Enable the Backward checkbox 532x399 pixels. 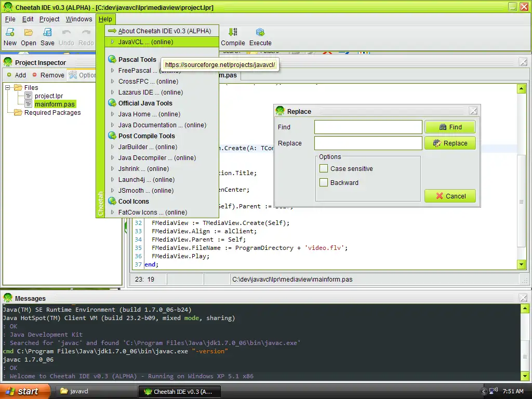click(x=324, y=182)
